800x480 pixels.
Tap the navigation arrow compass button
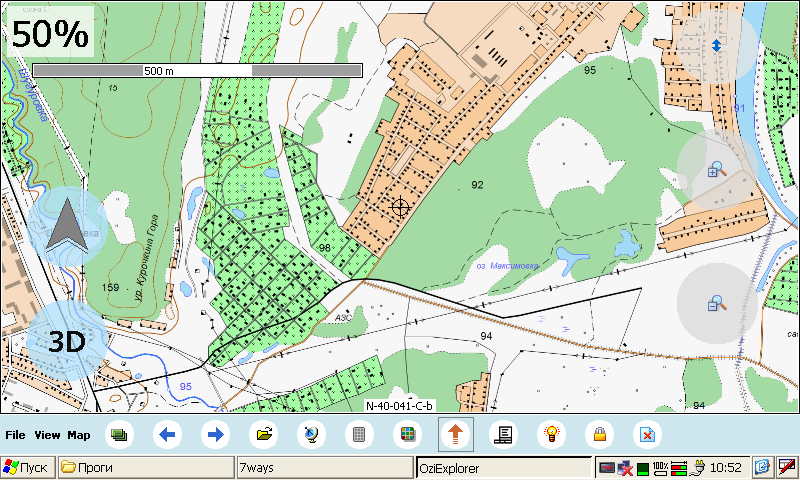pos(67,226)
